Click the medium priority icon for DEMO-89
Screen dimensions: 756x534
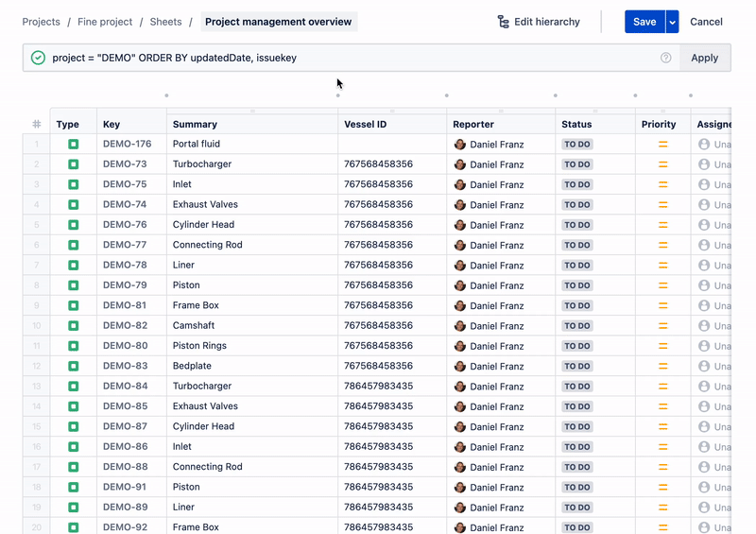663,508
